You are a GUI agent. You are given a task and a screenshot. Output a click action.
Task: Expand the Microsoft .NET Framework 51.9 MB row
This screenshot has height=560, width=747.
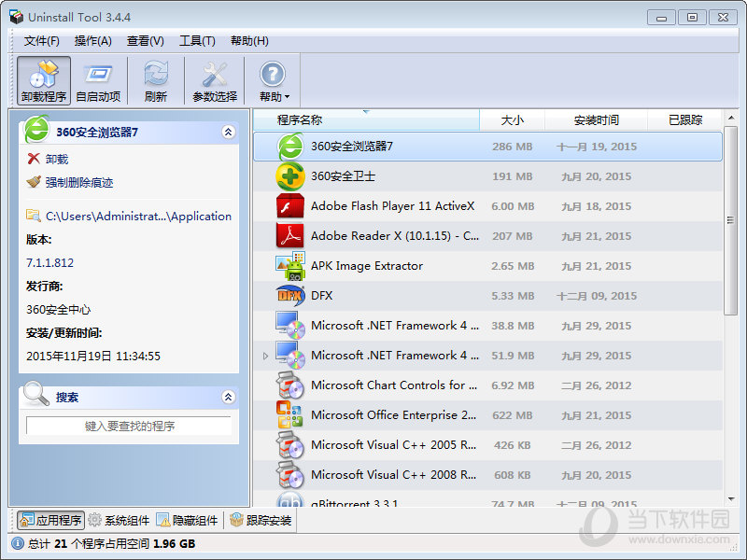coord(265,356)
